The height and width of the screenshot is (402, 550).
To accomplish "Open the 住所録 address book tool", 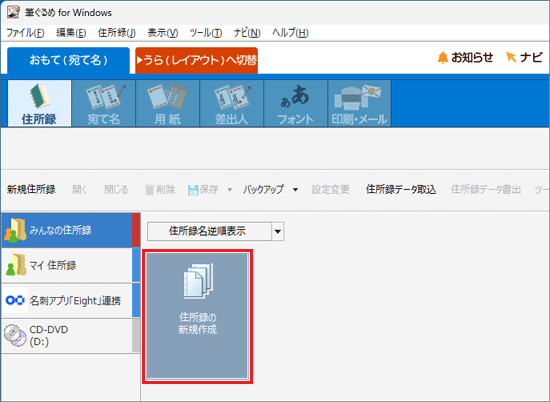I will (39, 103).
